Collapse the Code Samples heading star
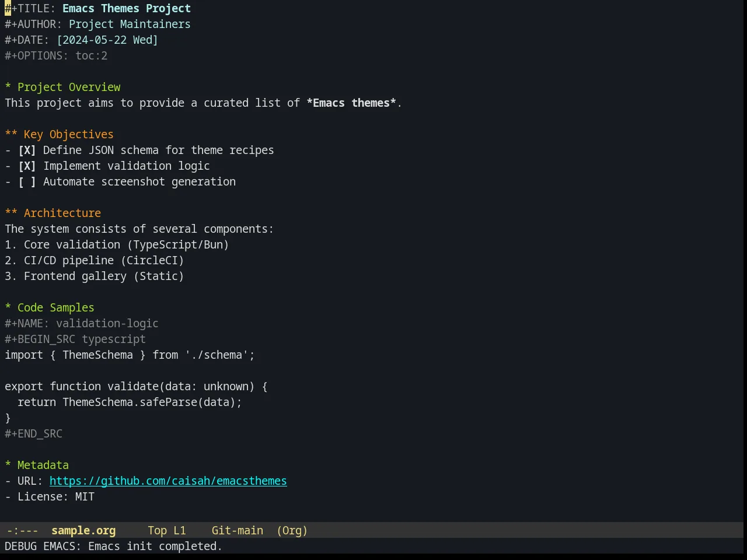The image size is (747, 560). (8, 308)
